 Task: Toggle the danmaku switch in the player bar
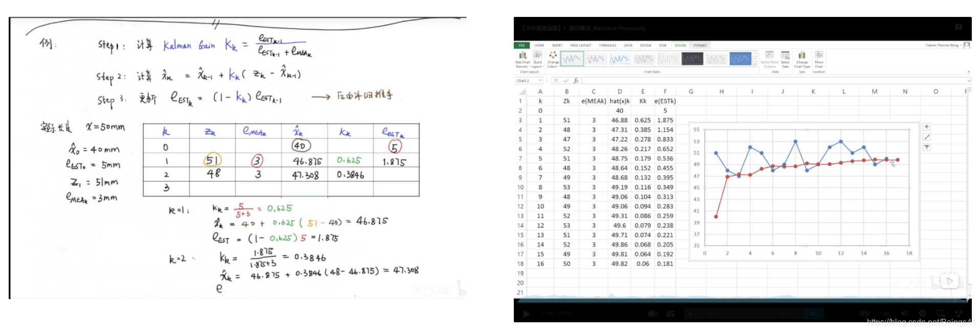pyautogui.click(x=652, y=313)
